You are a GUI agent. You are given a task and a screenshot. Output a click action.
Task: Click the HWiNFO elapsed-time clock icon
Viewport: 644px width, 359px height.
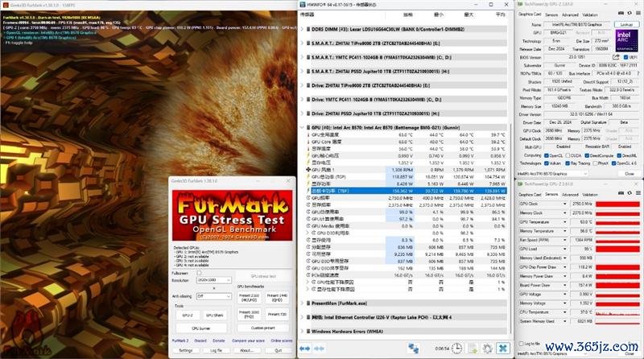[456, 349]
